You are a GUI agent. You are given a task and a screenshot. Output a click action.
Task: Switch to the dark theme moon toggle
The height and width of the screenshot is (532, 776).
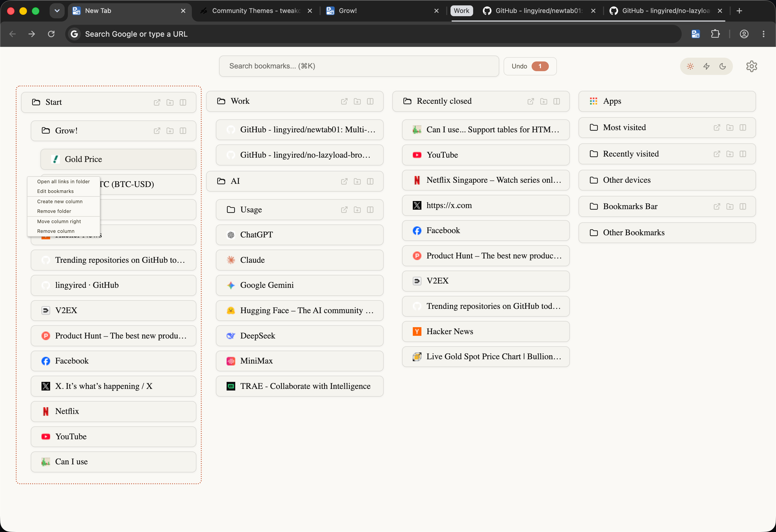pos(723,67)
